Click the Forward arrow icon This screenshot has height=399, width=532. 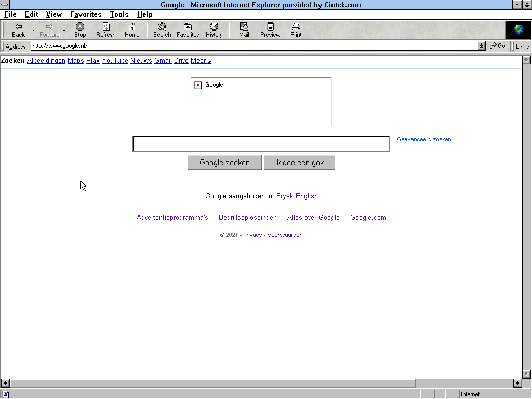point(49,30)
